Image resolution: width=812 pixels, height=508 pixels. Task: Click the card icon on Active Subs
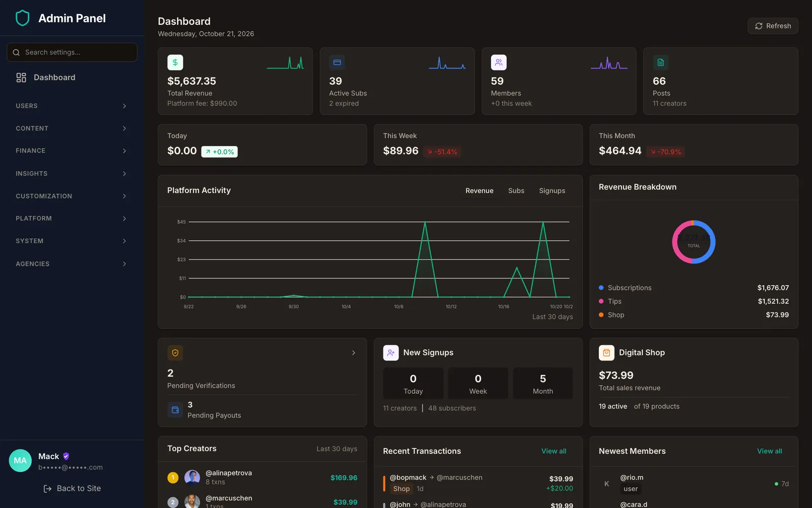(x=337, y=62)
